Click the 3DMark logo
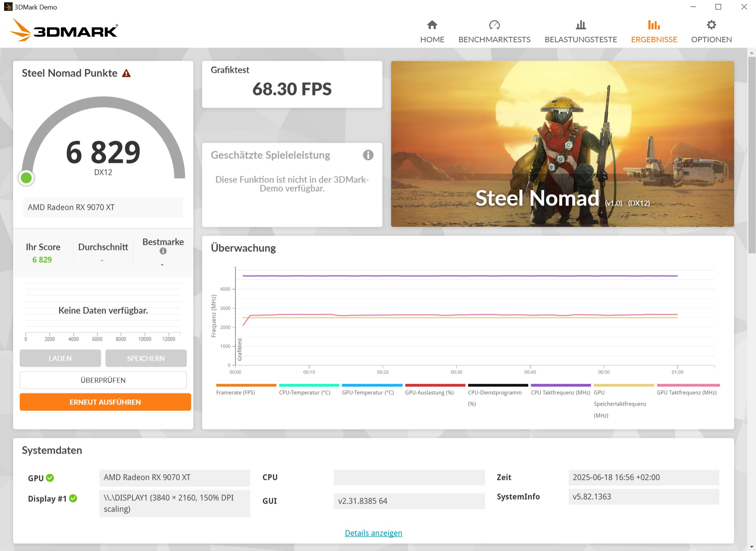The height and width of the screenshot is (551, 756). click(64, 30)
